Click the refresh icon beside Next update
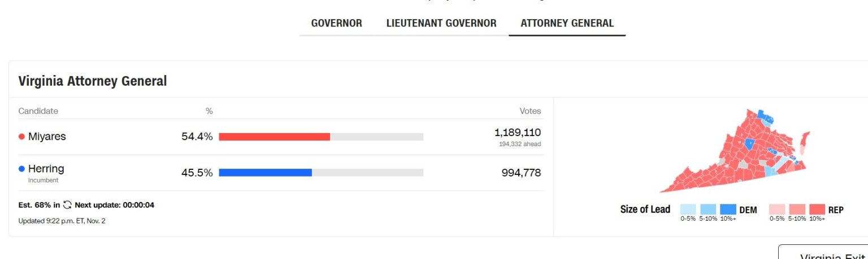This screenshot has height=259, width=868. [67, 205]
